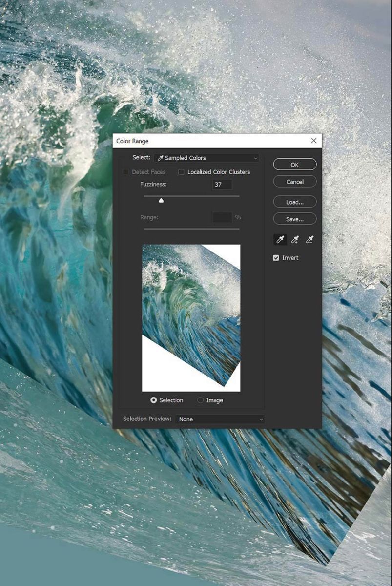Click the Fuzziness value field
The width and height of the screenshot is (392, 586).
click(222, 185)
